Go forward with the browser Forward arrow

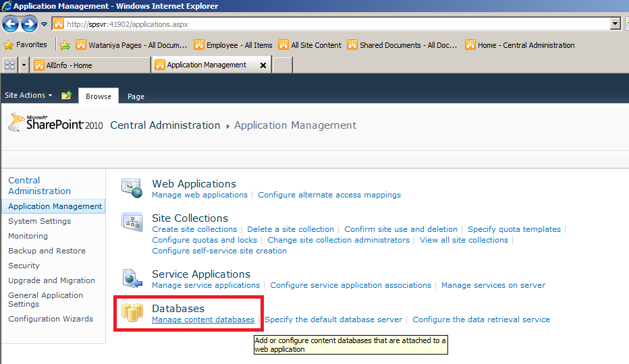click(29, 24)
